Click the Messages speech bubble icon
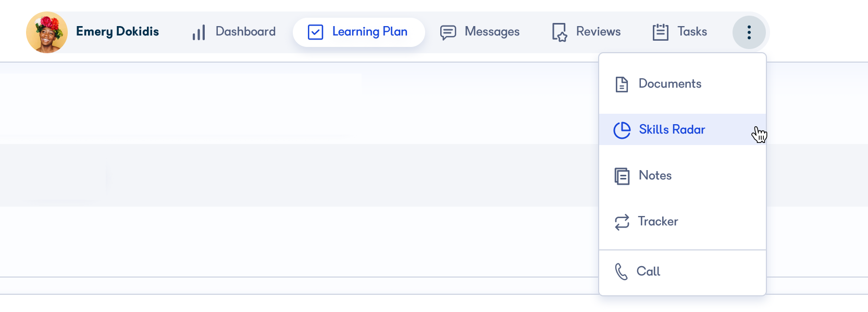The image size is (868, 312). coord(448,32)
